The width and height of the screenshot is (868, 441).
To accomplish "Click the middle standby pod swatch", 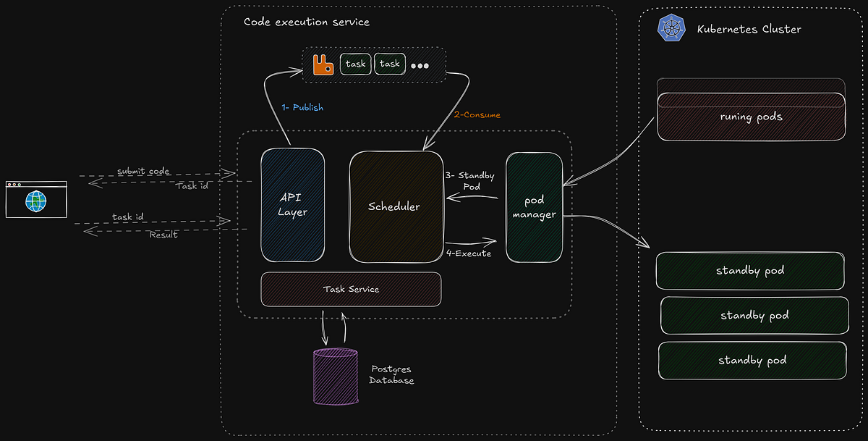I will [x=754, y=315].
